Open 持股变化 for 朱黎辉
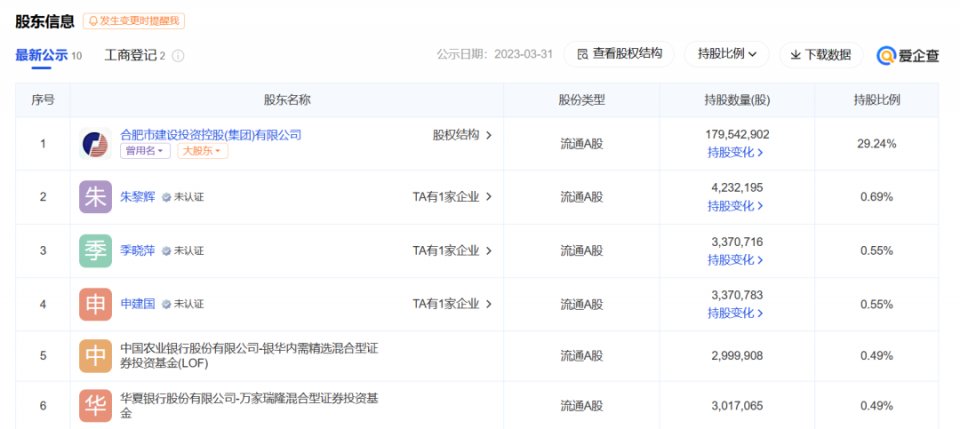 (x=735, y=206)
